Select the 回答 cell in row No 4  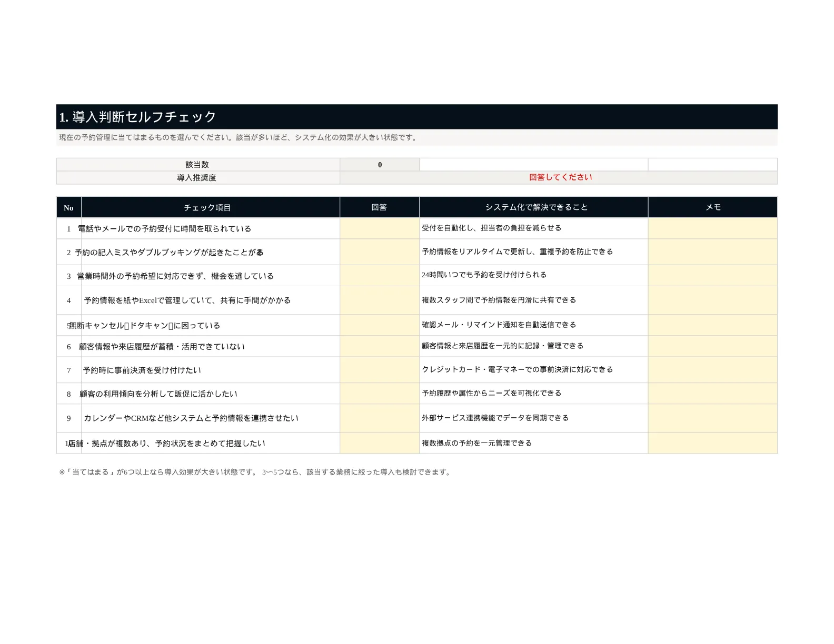pos(380,300)
